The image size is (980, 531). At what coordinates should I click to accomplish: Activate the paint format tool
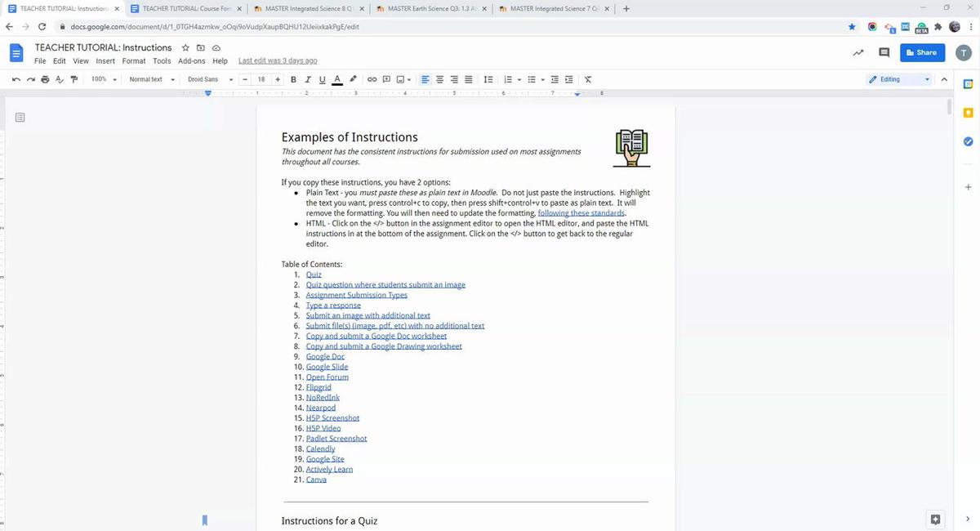[x=73, y=79]
